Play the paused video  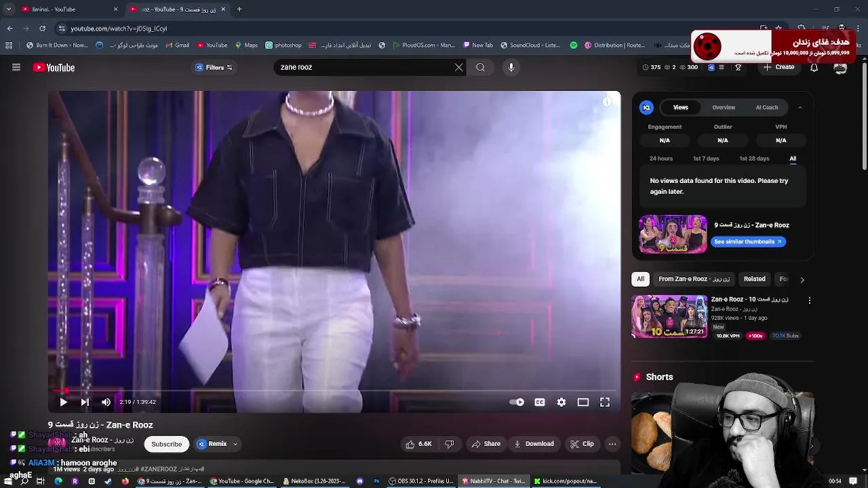[x=63, y=402]
